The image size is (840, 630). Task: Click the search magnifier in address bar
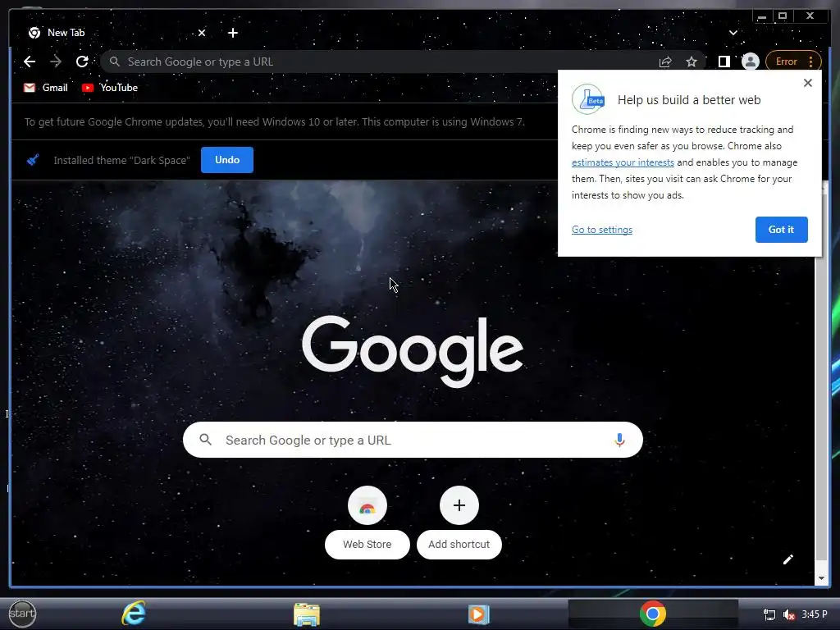pos(115,62)
